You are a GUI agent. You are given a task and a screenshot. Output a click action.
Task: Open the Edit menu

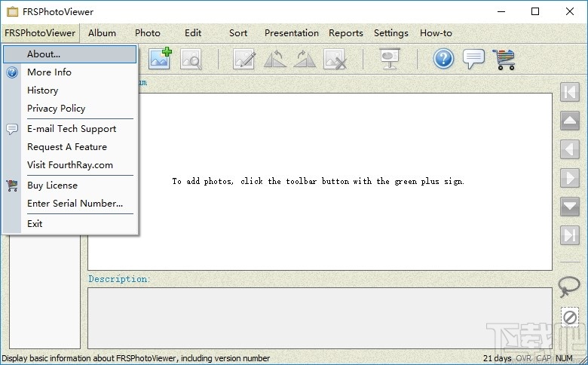coord(193,33)
